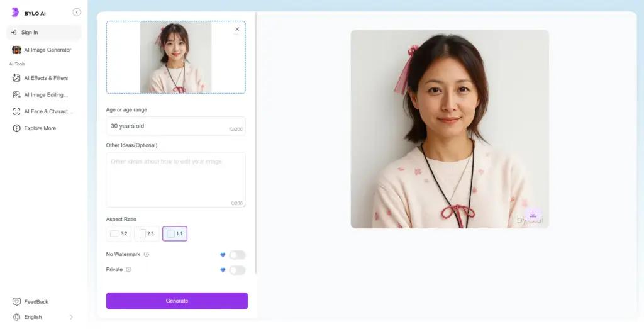This screenshot has width=644, height=329.
Task: Toggle the No Watermark switch
Action: (x=237, y=255)
